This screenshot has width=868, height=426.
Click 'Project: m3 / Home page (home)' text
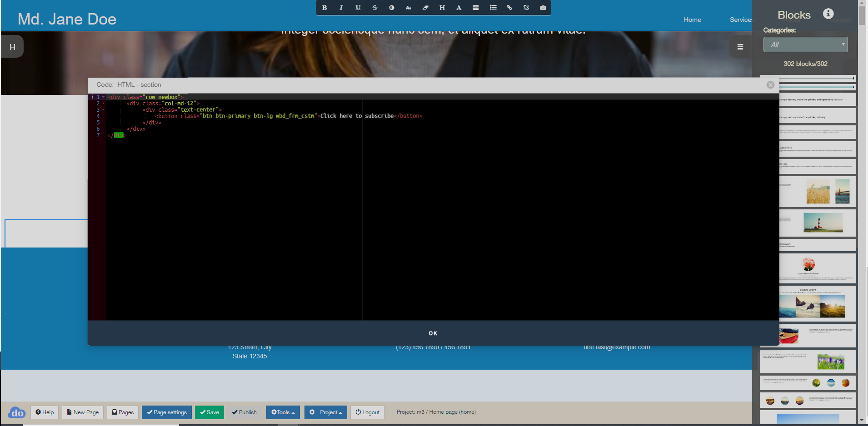point(436,412)
